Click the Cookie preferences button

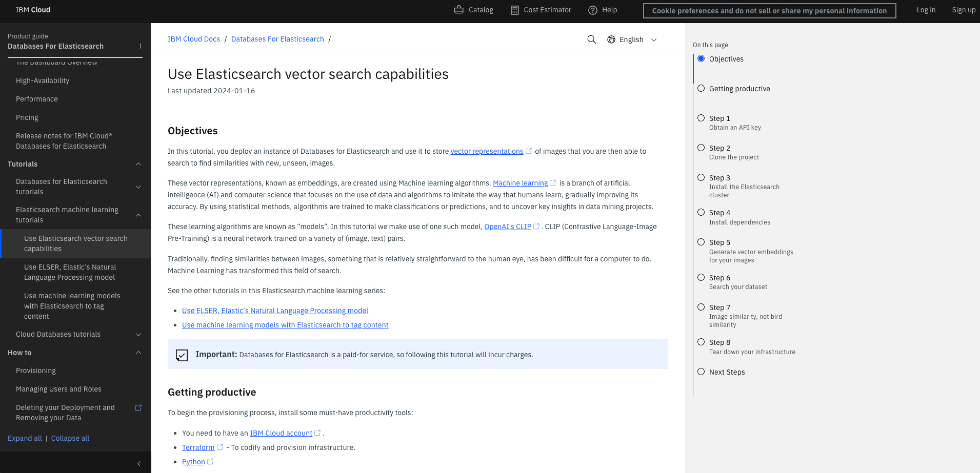click(x=769, y=10)
